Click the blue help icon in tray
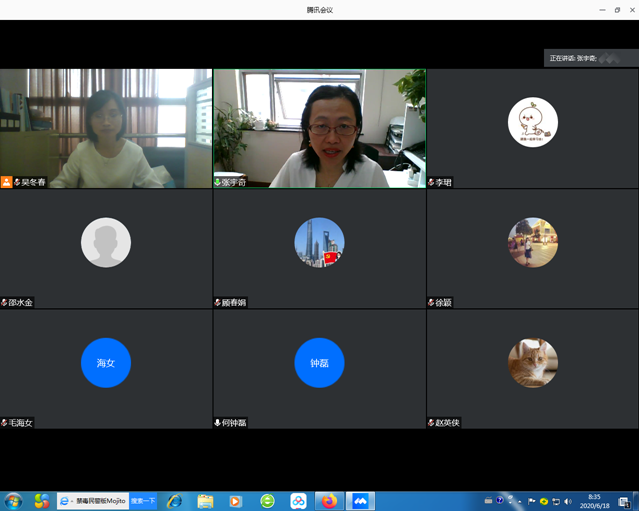Viewport: 639px width, 511px height. tap(500, 500)
